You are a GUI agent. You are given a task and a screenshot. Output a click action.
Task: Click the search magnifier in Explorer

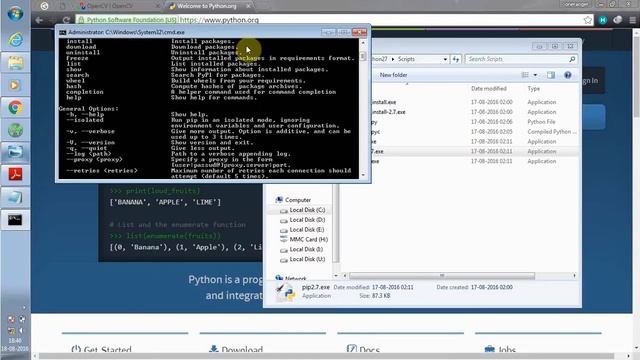pos(572,59)
